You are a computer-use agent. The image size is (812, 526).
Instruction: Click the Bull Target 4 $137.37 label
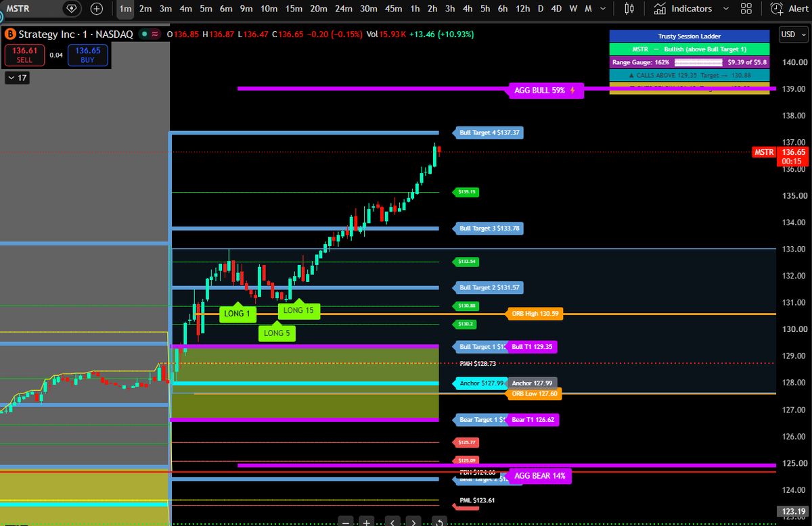click(487, 133)
